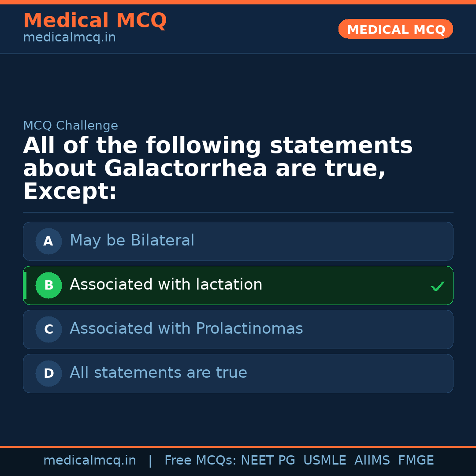Click the 'MCQ Challenge' subtitle label
This screenshot has width=476, height=476.
coord(71,126)
